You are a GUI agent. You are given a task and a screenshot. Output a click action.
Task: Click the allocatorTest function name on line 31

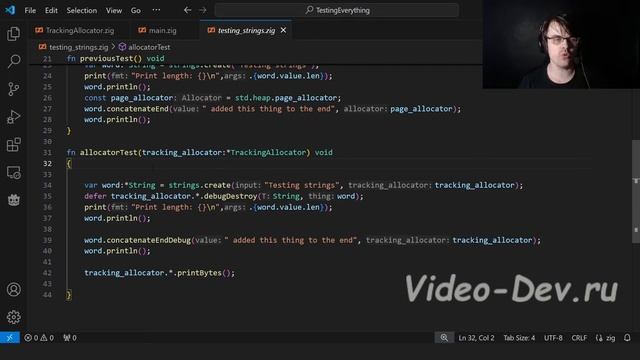pyautogui.click(x=109, y=152)
